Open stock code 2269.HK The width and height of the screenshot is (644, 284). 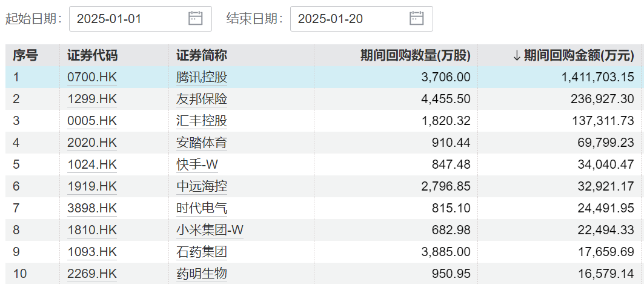click(x=92, y=274)
